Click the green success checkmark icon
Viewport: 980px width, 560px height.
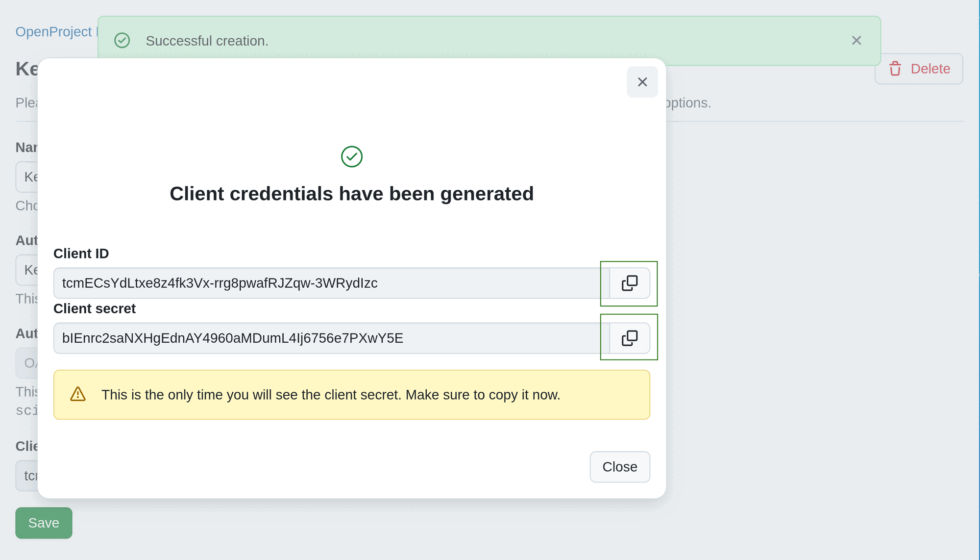[x=351, y=156]
